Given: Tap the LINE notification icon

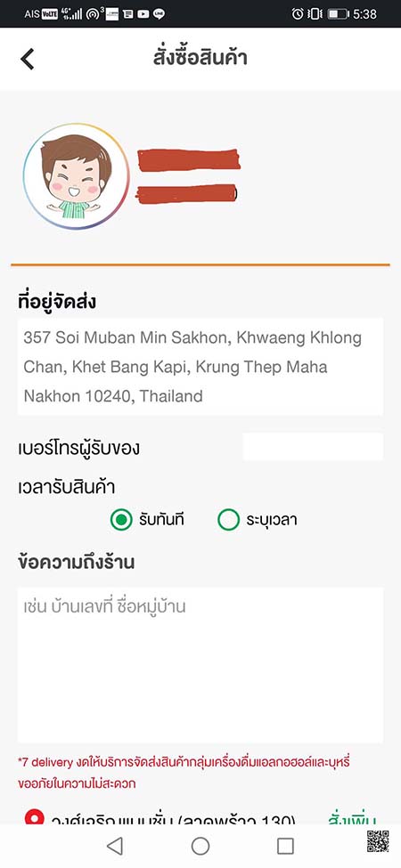Looking at the screenshot, I should point(159,15).
